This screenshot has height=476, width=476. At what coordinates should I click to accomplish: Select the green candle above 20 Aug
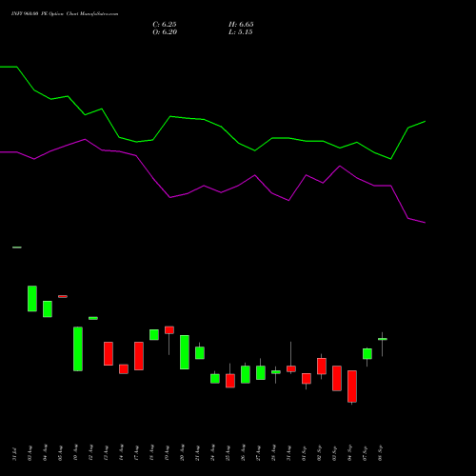(x=185, y=352)
